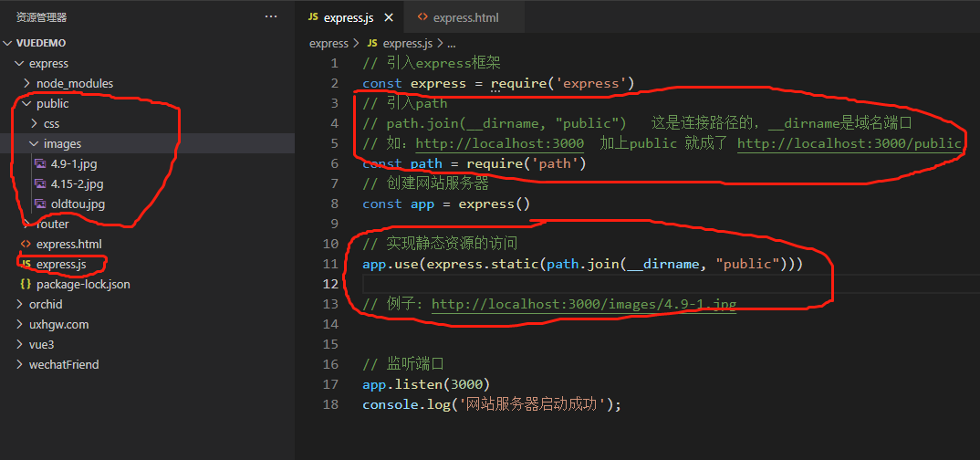The image size is (980, 460).
Task: Select the express.js editor tab
Action: 349,17
